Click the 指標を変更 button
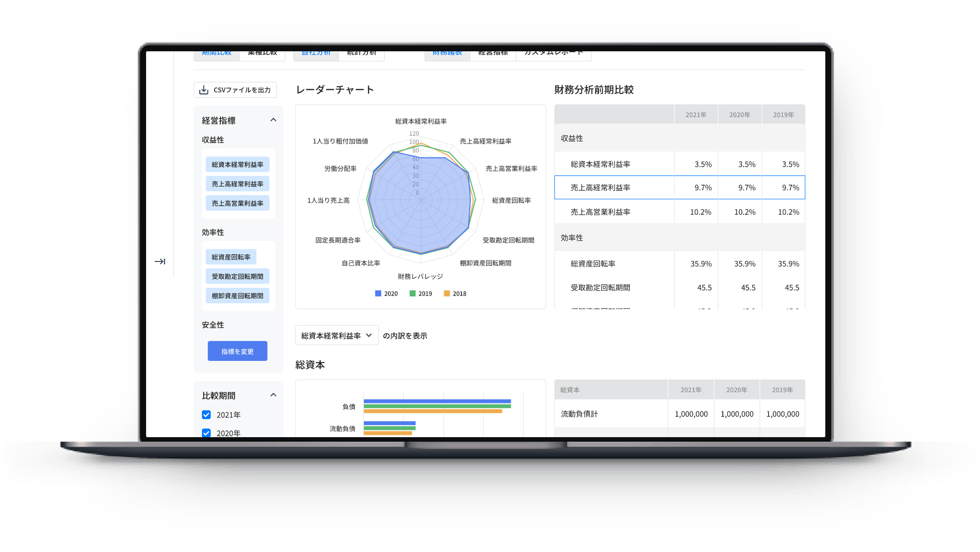This screenshot has width=980, height=552. (x=237, y=351)
